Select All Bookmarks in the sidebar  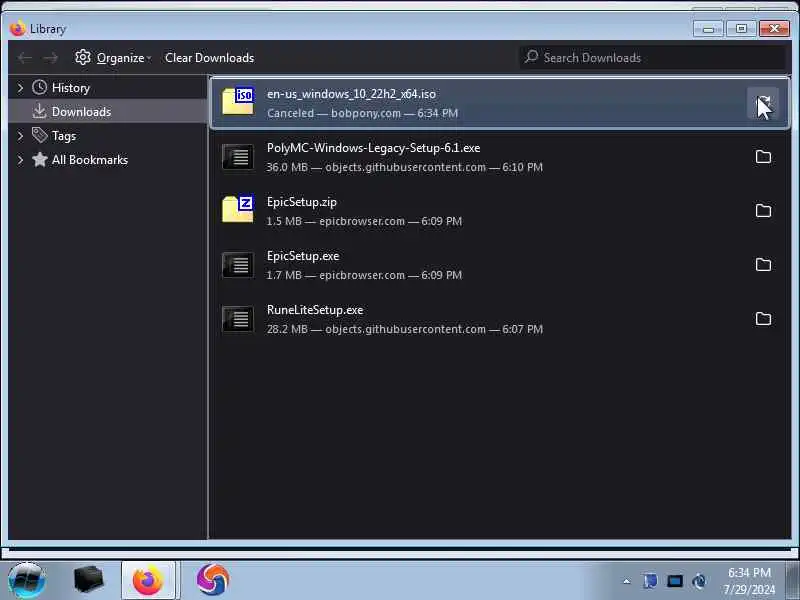tap(90, 160)
